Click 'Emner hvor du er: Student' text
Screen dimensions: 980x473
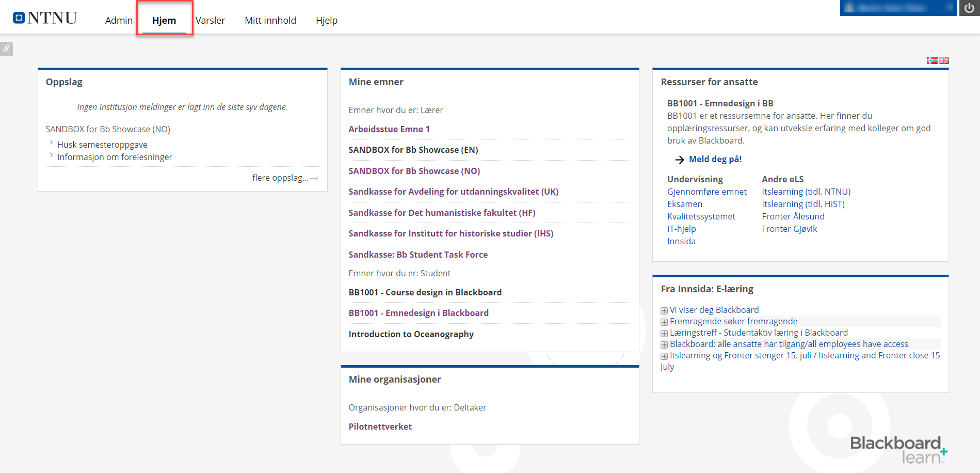399,273
